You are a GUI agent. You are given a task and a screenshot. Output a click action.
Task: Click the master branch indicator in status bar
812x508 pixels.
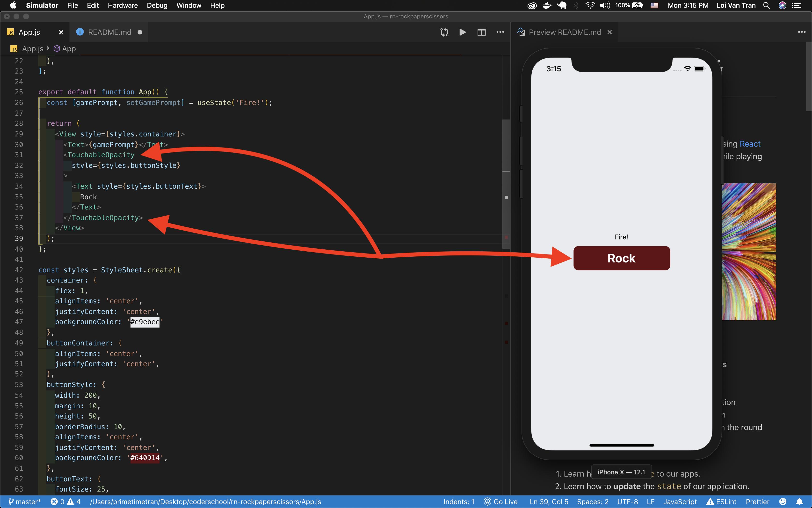(24, 502)
